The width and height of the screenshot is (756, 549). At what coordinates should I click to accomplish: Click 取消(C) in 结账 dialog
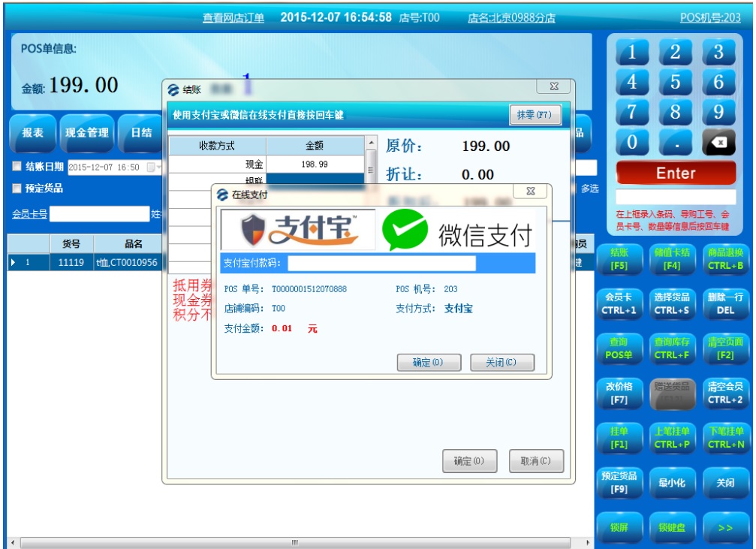tap(536, 460)
